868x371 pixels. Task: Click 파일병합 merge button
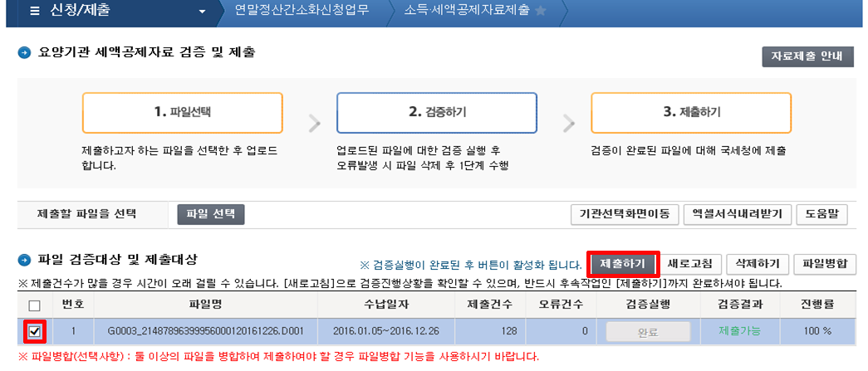(x=823, y=264)
